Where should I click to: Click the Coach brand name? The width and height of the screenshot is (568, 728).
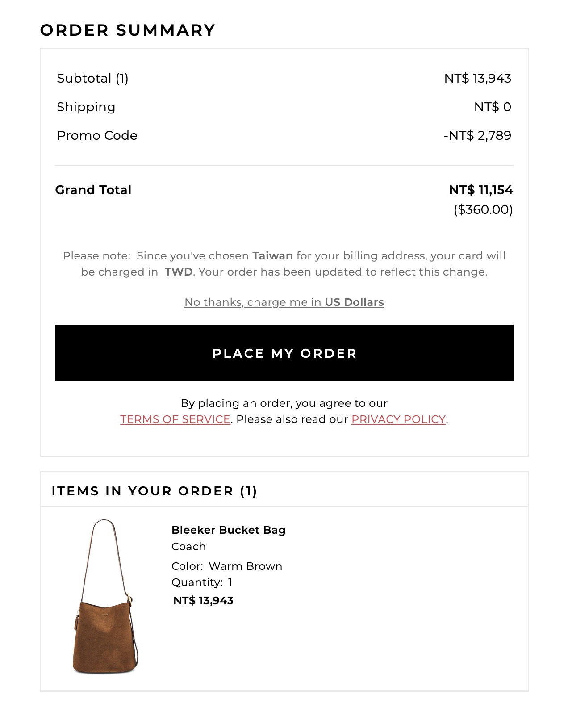(188, 547)
